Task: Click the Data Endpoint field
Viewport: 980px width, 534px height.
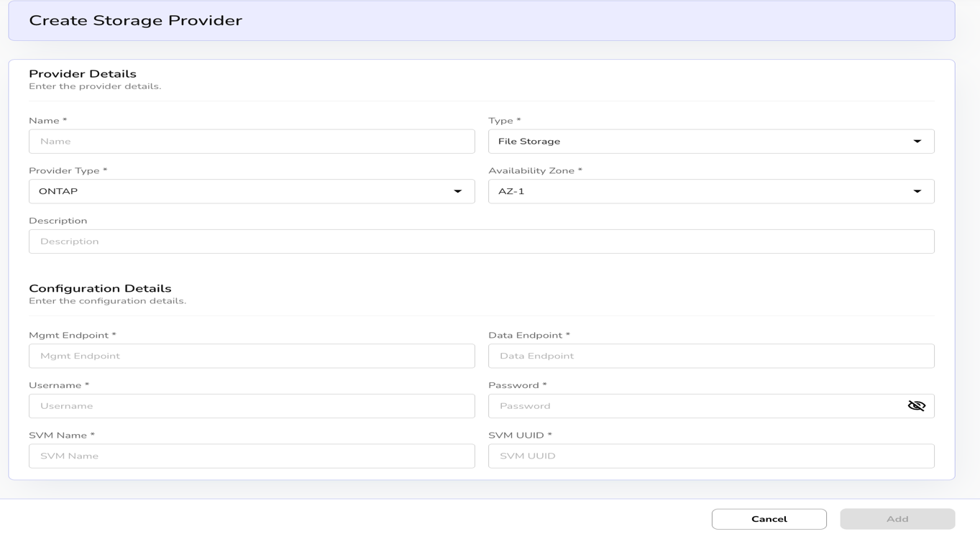Action: pyautogui.click(x=710, y=356)
